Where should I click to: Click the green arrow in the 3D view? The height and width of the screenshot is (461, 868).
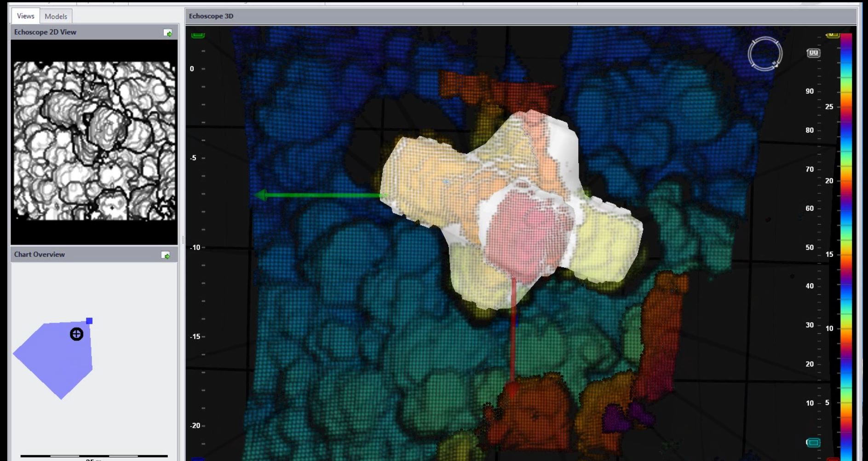[317, 195]
